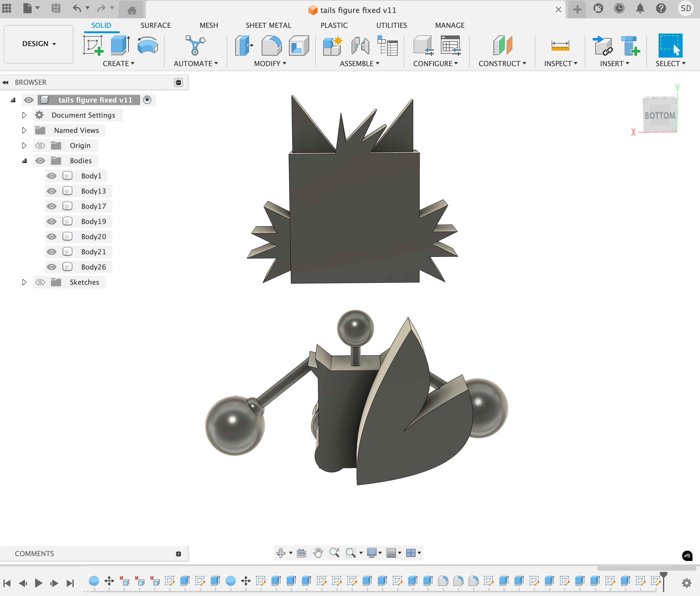
Task: Hide Body13 using its eye icon
Action: 51,191
